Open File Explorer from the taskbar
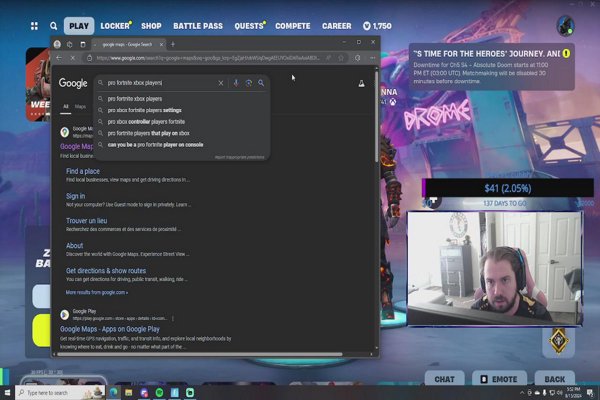 pyautogui.click(x=129, y=393)
